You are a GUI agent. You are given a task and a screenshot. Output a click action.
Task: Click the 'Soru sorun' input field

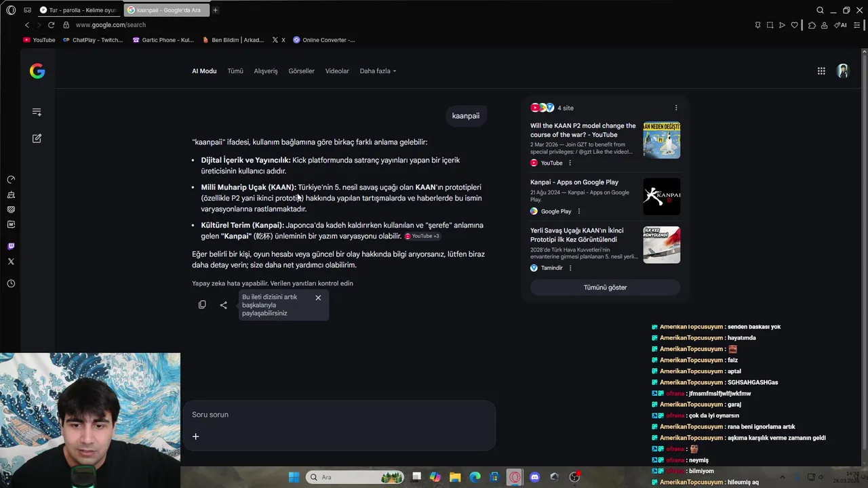339,415
